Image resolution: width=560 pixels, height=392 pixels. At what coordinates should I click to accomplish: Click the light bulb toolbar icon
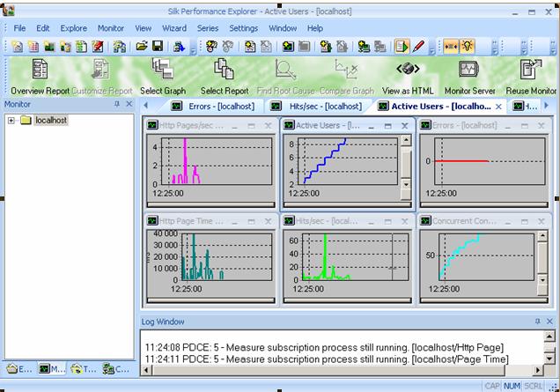(x=468, y=47)
